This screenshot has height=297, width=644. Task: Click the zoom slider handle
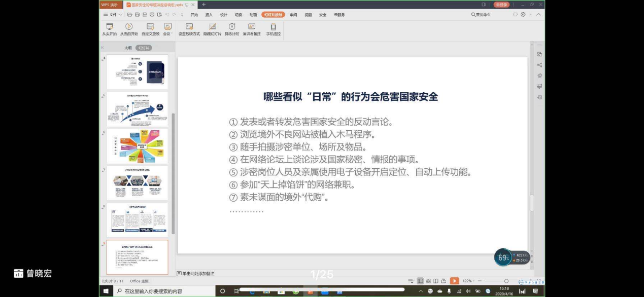(506, 281)
